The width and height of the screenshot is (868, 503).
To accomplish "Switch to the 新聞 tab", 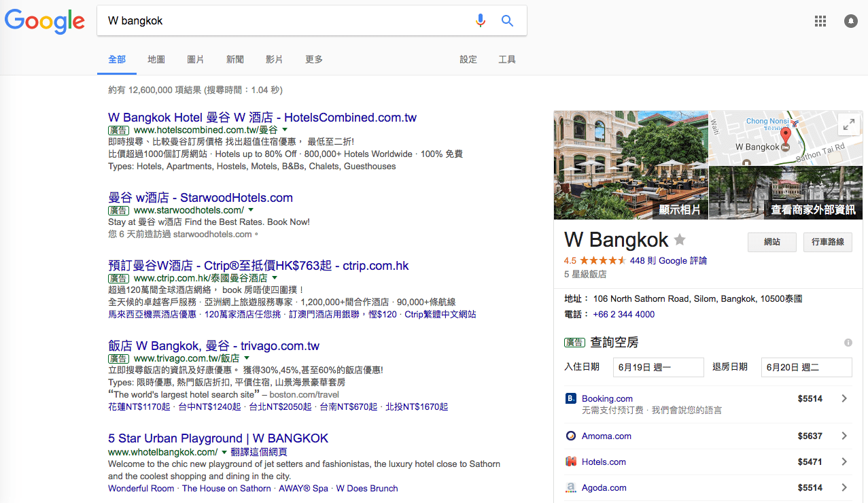I will pos(235,60).
